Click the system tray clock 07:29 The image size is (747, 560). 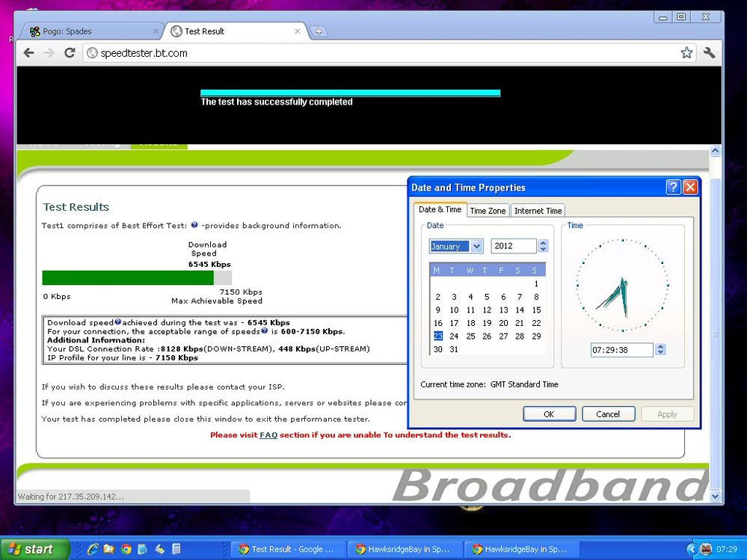[x=727, y=549]
